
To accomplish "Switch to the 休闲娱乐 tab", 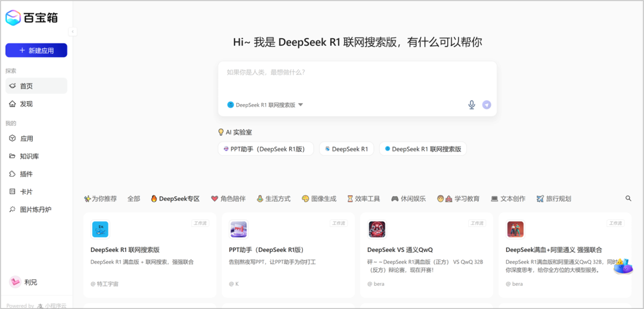I will 408,199.
